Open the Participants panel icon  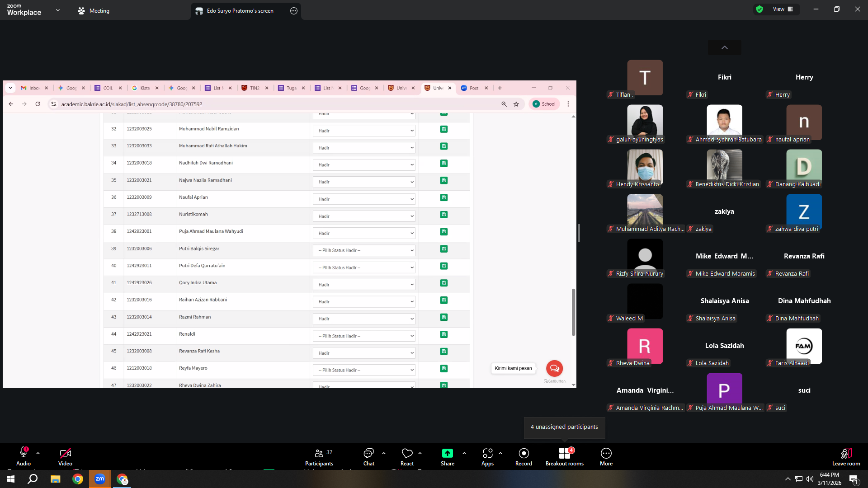319,453
